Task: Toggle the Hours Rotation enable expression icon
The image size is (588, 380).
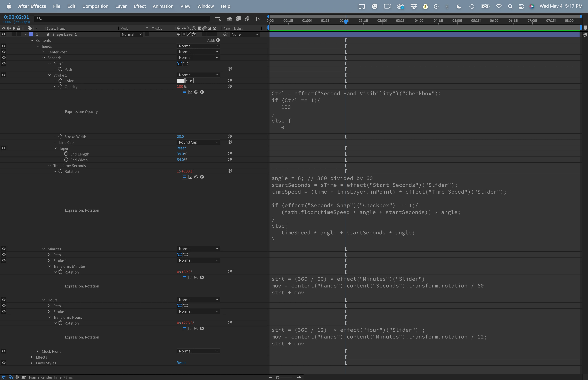Action: 184,328
